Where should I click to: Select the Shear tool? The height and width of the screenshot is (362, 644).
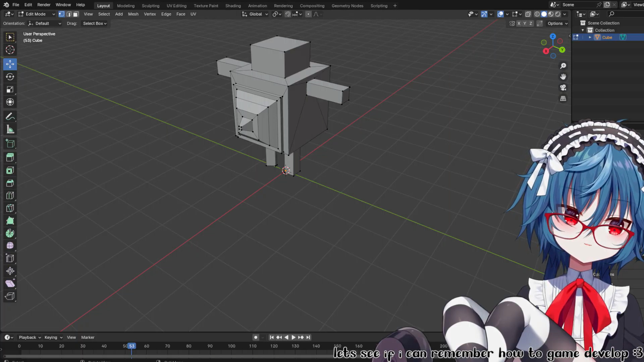10,284
